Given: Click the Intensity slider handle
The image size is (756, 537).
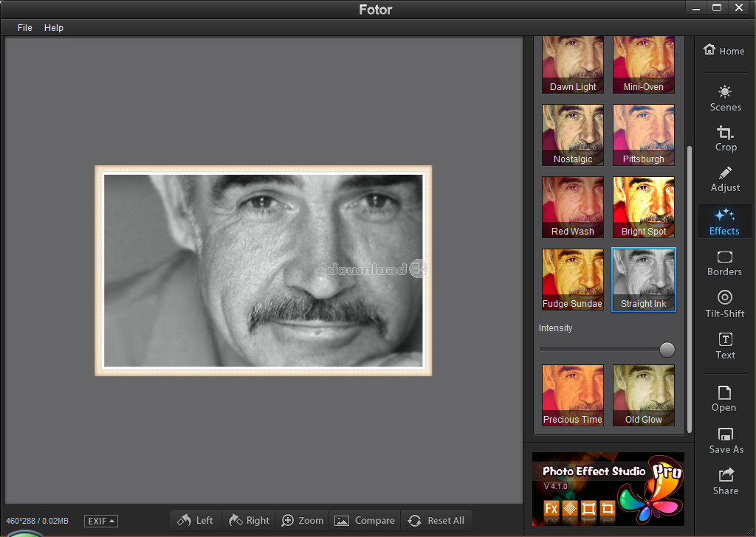Looking at the screenshot, I should (x=667, y=349).
